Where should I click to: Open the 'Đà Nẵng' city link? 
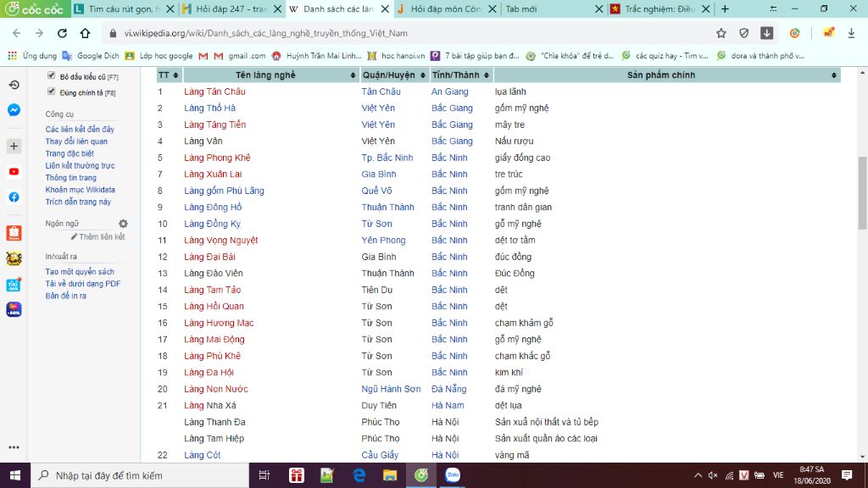point(448,389)
